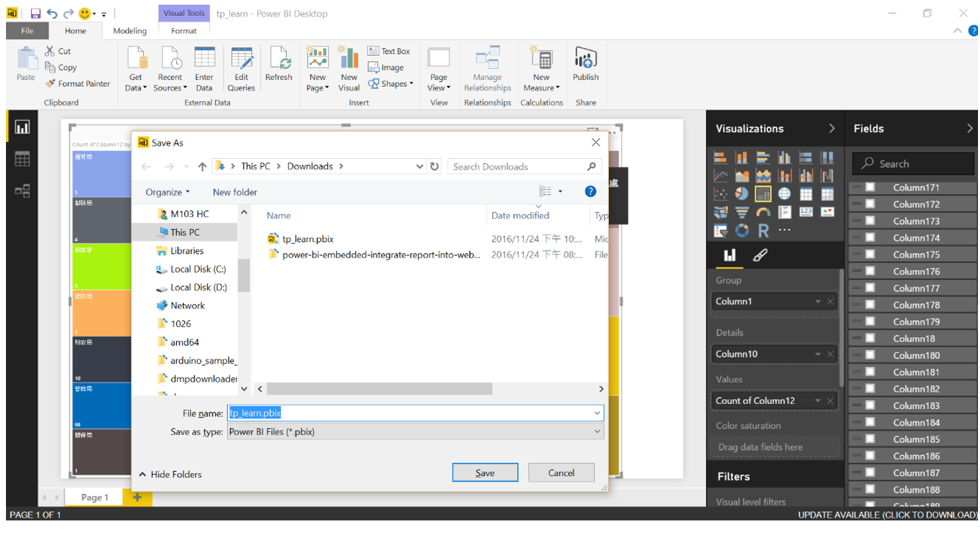Screen dimensions: 980x535
Task: Check the Column178 field checkbox
Action: coord(870,305)
